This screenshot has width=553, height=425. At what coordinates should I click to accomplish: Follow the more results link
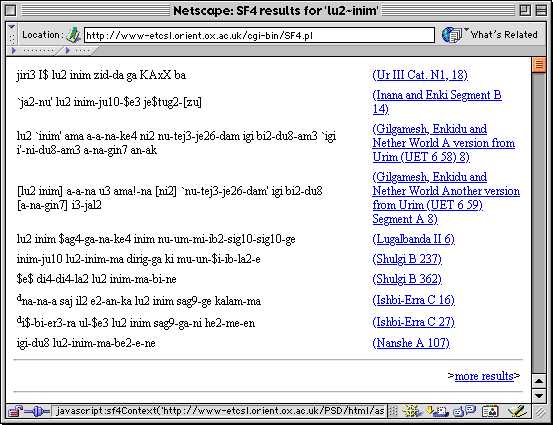(x=484, y=376)
